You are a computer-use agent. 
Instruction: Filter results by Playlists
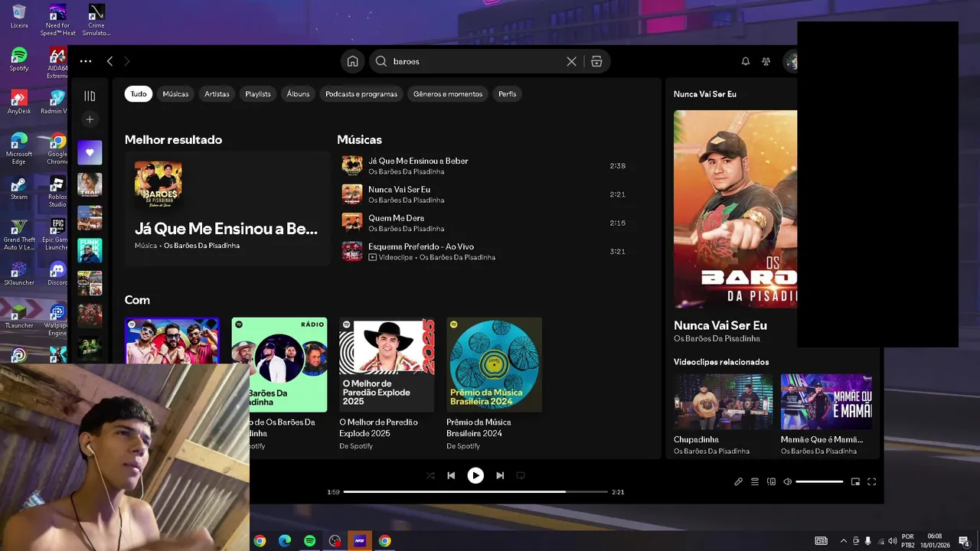tap(258, 94)
